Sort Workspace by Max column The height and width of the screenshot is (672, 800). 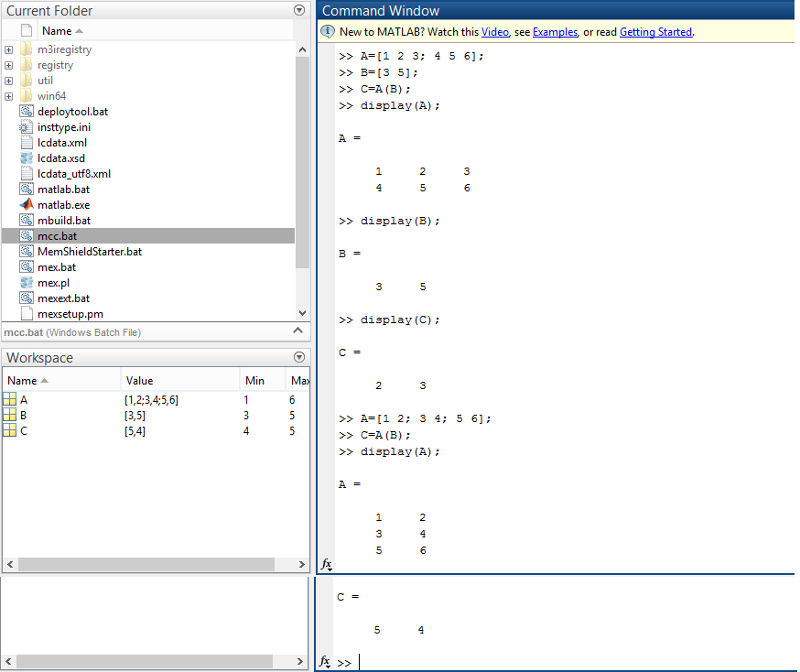point(298,381)
